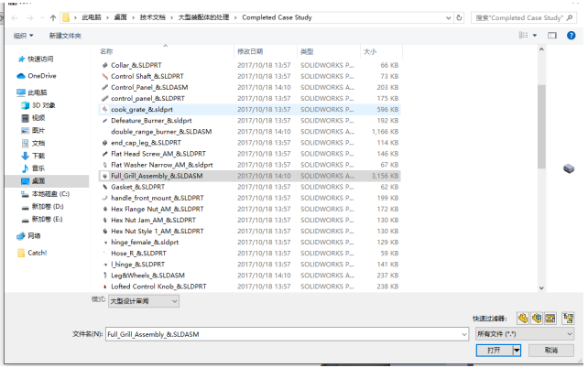Select file Gasket_&.SLDPRT
The width and height of the screenshot is (588, 368).
pyautogui.click(x=137, y=187)
